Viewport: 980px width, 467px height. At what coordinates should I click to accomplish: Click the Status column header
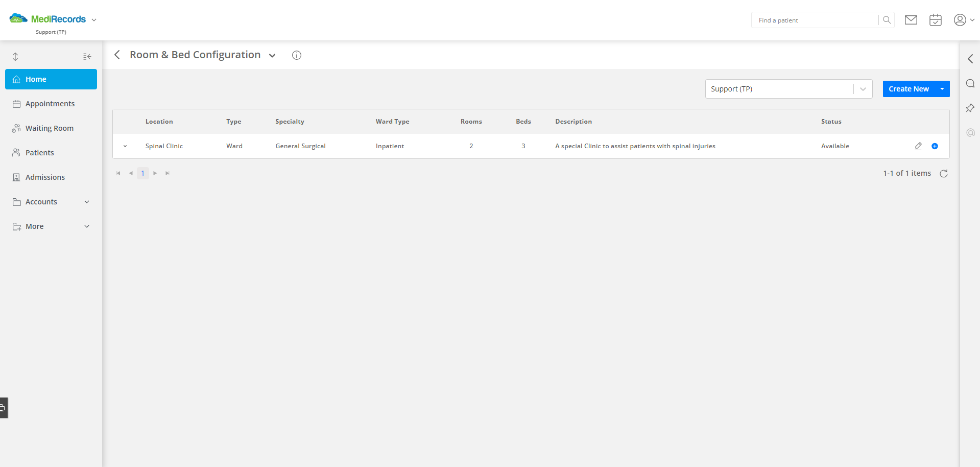click(831, 122)
